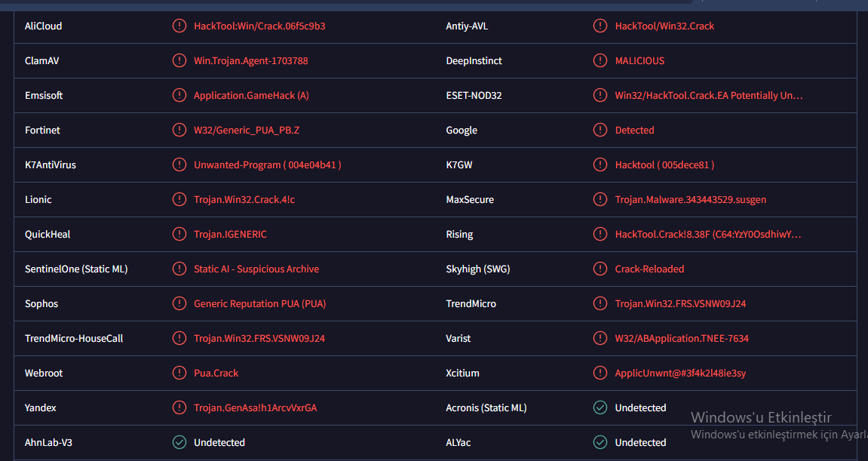The image size is (868, 461).
Task: Click the K7AntiVirus vendor name
Action: pyautogui.click(x=51, y=165)
